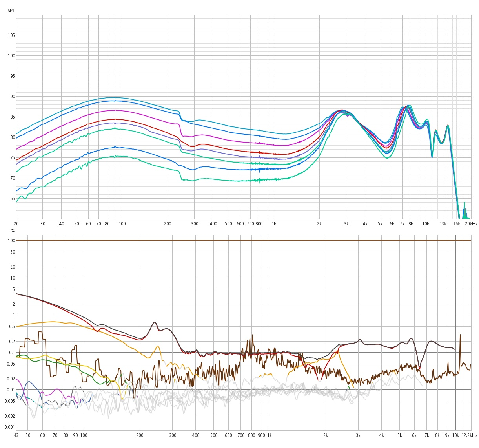Click the 105 label on SPL axis
Viewport: 479px width, 448px height.
pyautogui.click(x=11, y=35)
